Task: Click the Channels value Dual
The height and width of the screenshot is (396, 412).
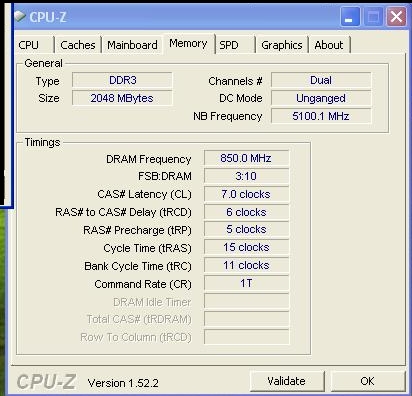Action: pyautogui.click(x=321, y=80)
